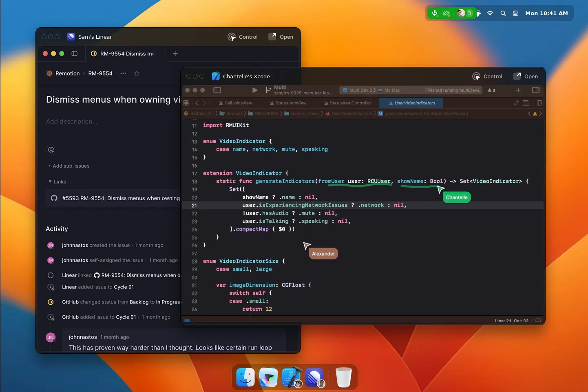The image size is (588, 392).
Task: Open the issue navigator showing 3 warnings
Action: (491, 90)
